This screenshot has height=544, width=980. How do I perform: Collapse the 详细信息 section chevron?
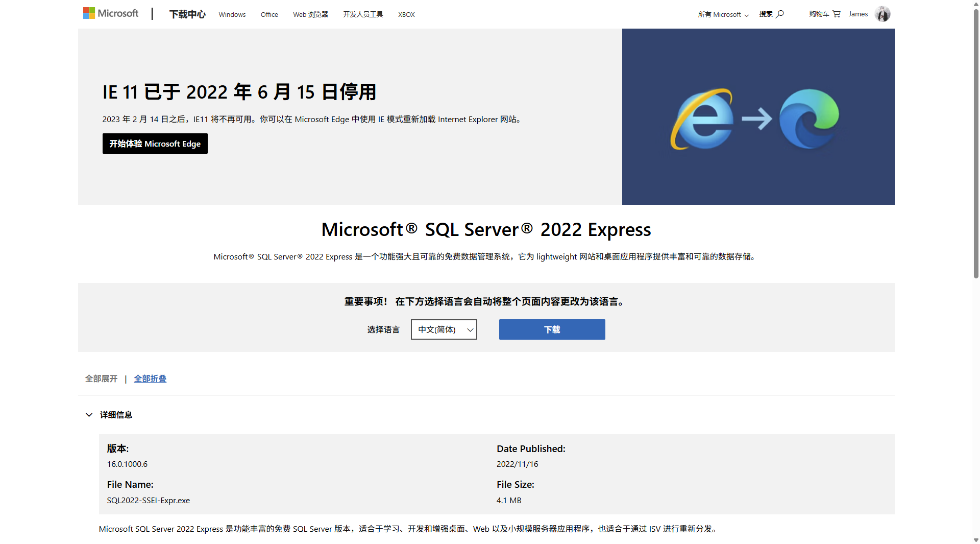pyautogui.click(x=89, y=415)
